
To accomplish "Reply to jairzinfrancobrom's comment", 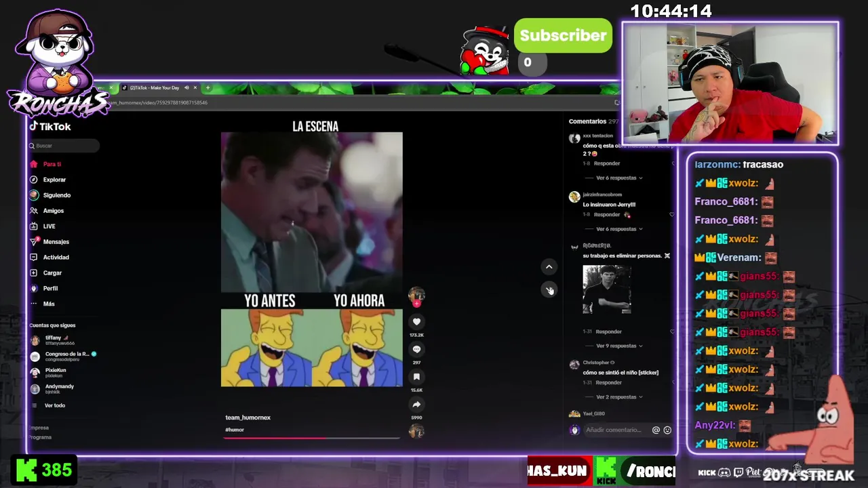I will [x=606, y=215].
